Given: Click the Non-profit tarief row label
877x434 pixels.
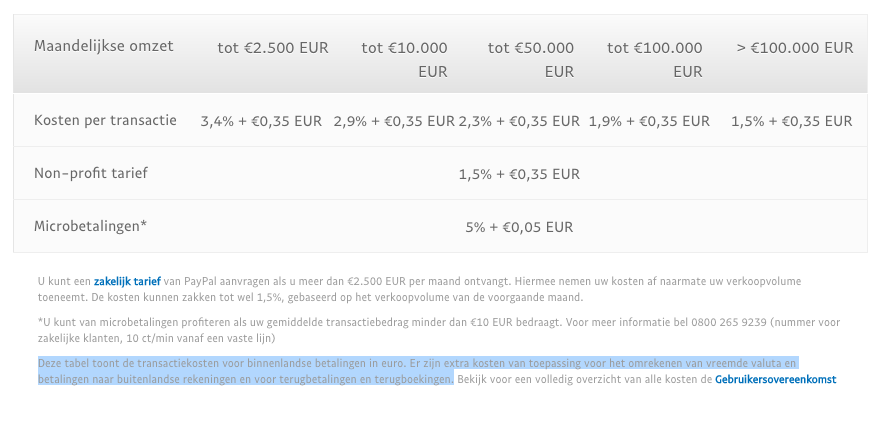Looking at the screenshot, I should 91,173.
